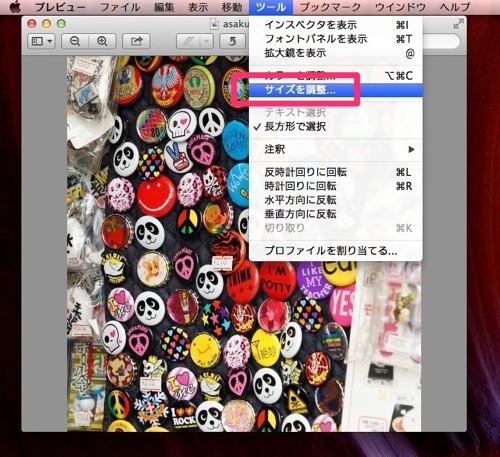Viewport: 500px width, 457px height.
Task: Open the markup pen dropdown arrow
Action: pos(207,41)
